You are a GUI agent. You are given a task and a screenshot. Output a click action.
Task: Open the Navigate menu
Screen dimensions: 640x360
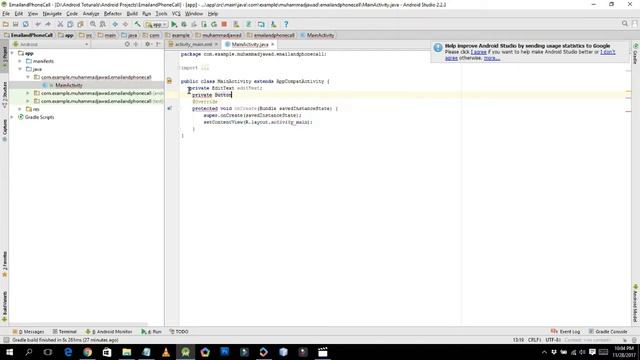[52, 13]
